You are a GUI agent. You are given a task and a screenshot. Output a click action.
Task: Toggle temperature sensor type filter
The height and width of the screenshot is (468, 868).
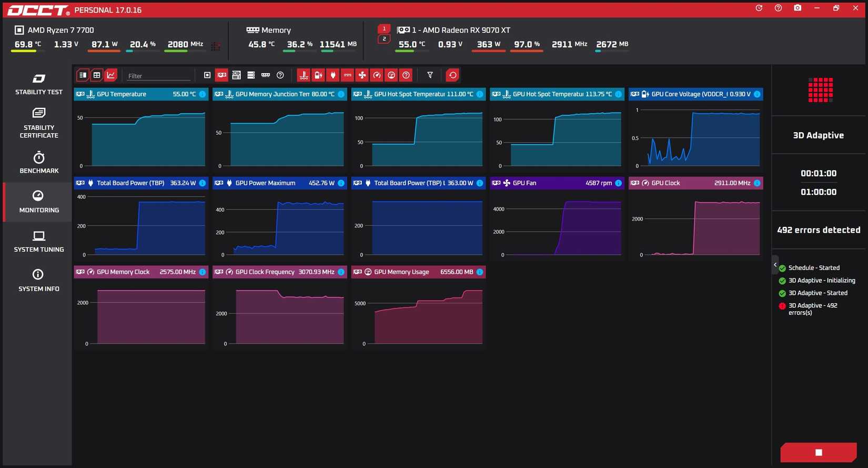coord(304,75)
